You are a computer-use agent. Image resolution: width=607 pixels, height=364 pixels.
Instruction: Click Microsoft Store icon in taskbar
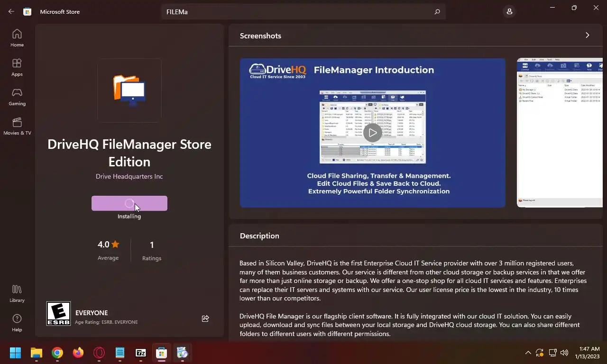click(162, 353)
